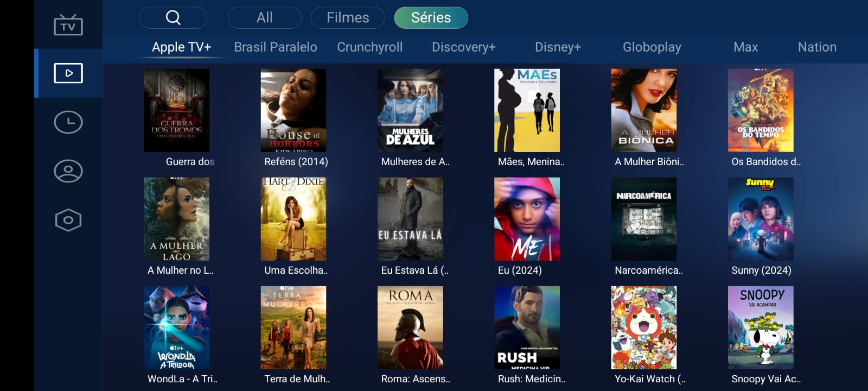
Task: Open the user profile icon
Action: pyautogui.click(x=68, y=171)
